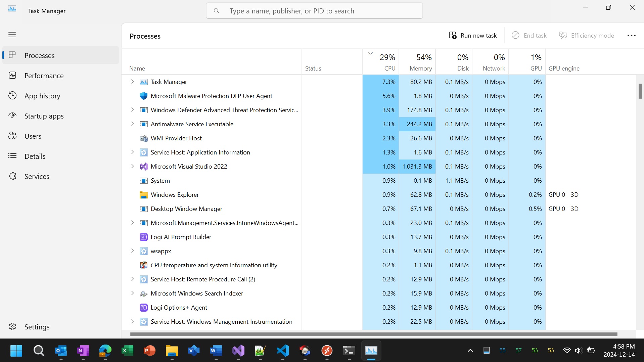
Task: Click the Settings gear icon
Action: 12,326
